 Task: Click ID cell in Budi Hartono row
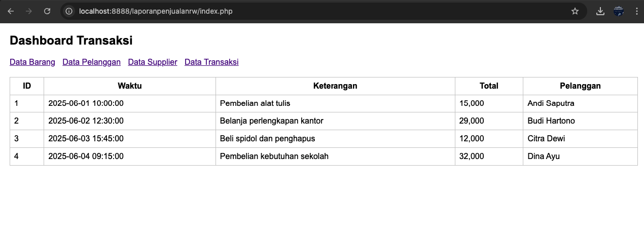tap(27, 121)
